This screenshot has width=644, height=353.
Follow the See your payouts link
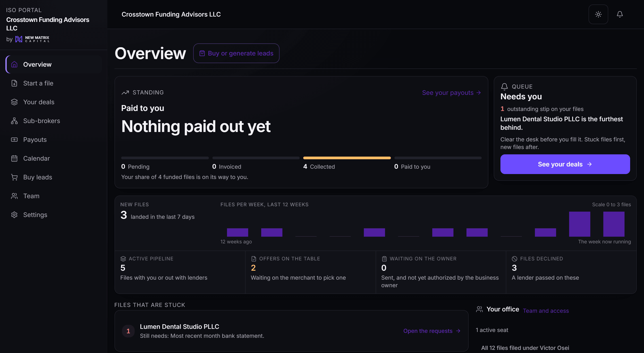click(x=451, y=93)
